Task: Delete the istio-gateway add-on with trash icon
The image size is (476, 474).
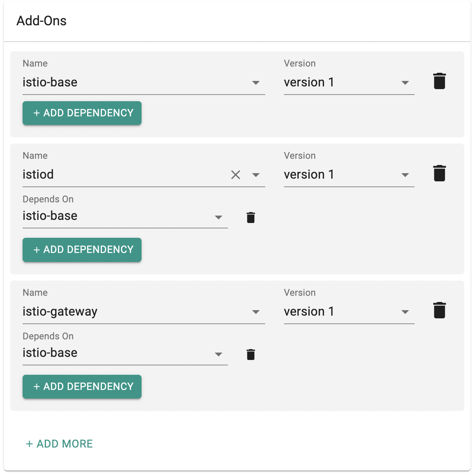Action: coord(439,310)
